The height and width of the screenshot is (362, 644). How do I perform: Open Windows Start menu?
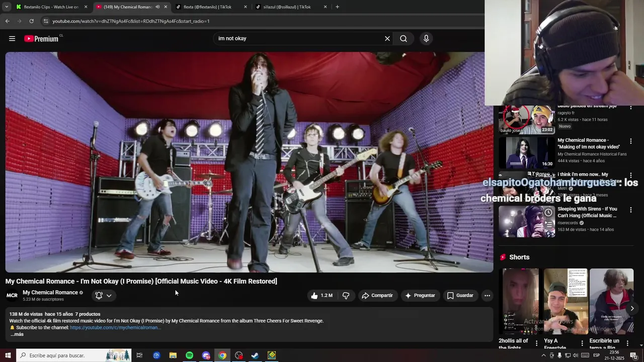[x=8, y=355]
